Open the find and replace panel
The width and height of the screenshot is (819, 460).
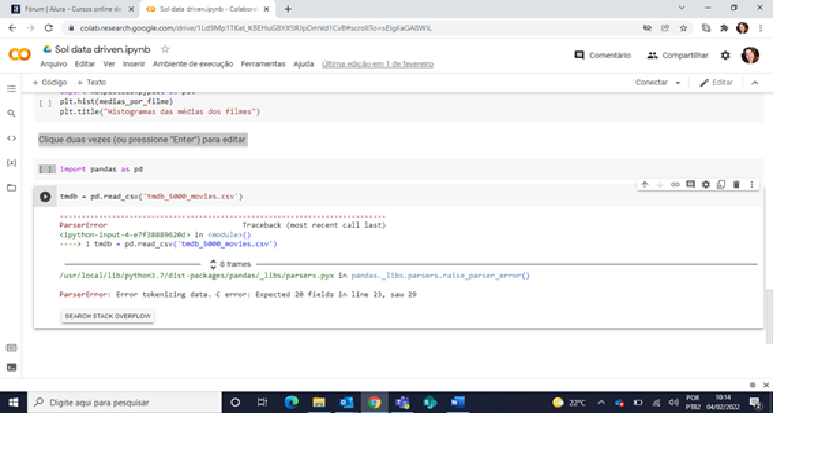point(11,113)
